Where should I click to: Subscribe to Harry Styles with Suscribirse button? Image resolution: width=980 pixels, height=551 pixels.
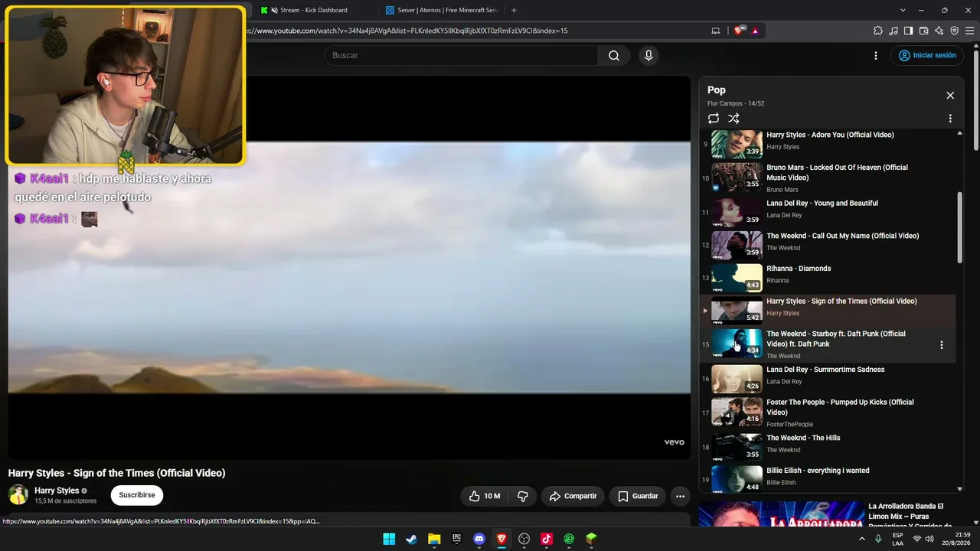(137, 495)
